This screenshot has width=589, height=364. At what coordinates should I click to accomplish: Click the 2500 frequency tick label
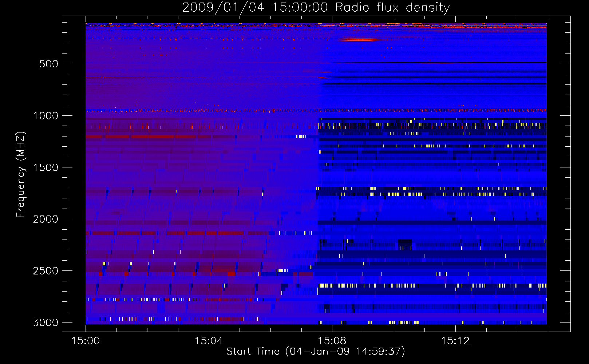(46, 271)
